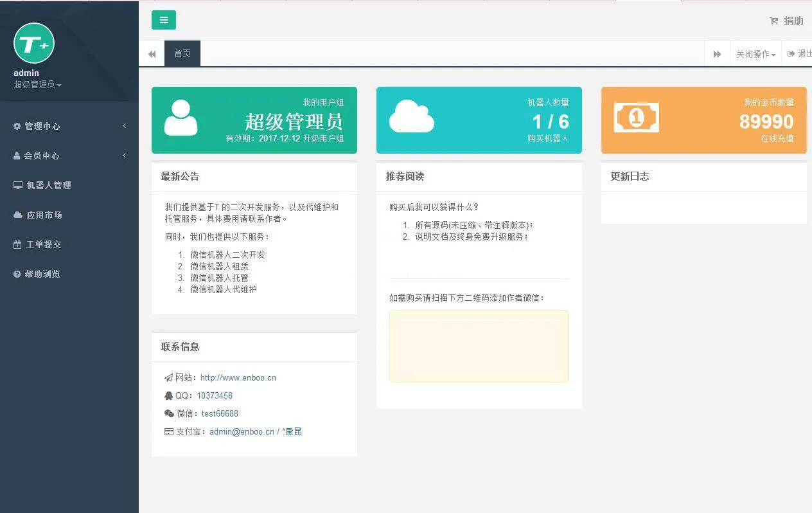The height and width of the screenshot is (513, 812).
Task: Open the http://www.enboo.cn website link
Action: pyautogui.click(x=238, y=378)
